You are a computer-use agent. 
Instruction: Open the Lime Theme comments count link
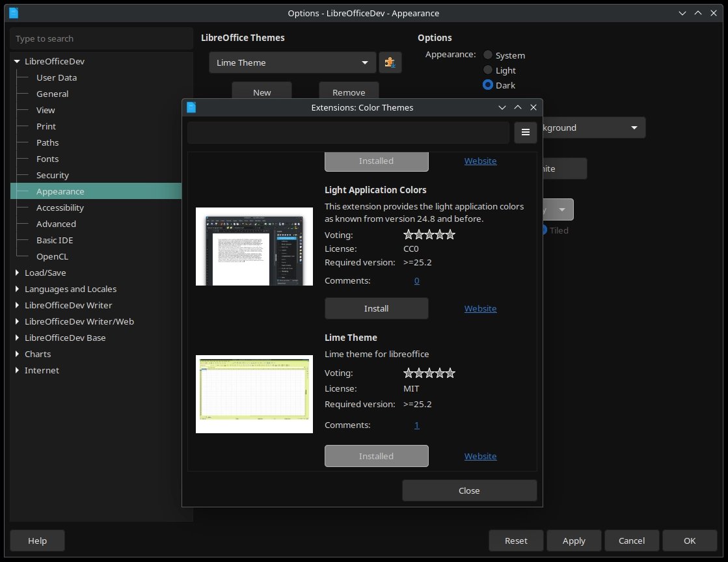[416, 425]
